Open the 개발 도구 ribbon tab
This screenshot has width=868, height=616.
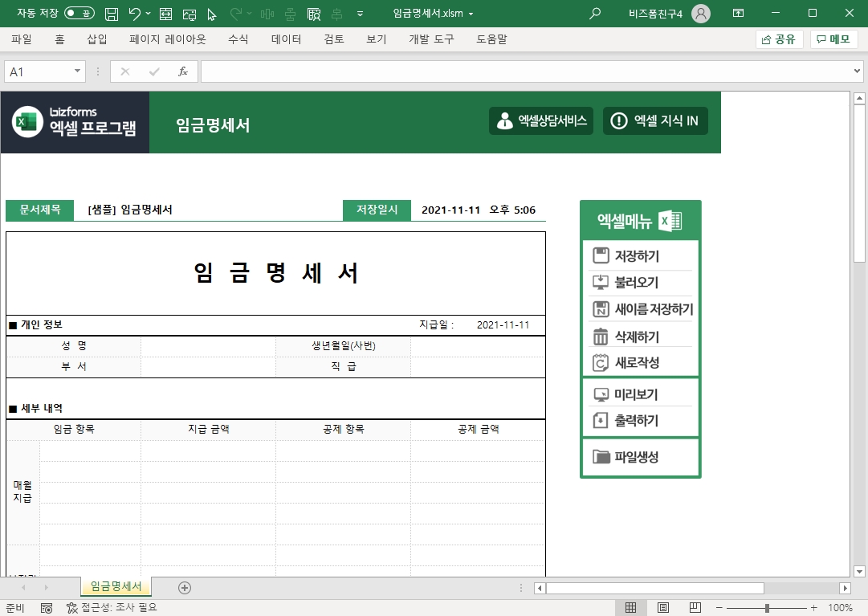point(431,39)
